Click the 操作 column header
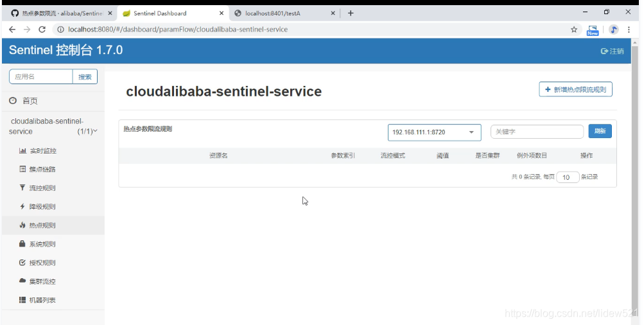 coord(586,155)
